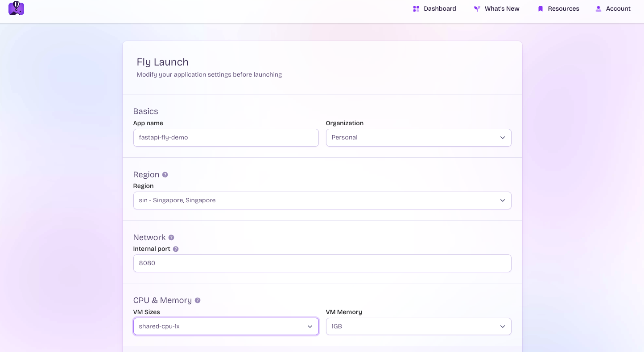Click the Fly Launch page heading
Screen dimensions: 644x352
[162, 62]
